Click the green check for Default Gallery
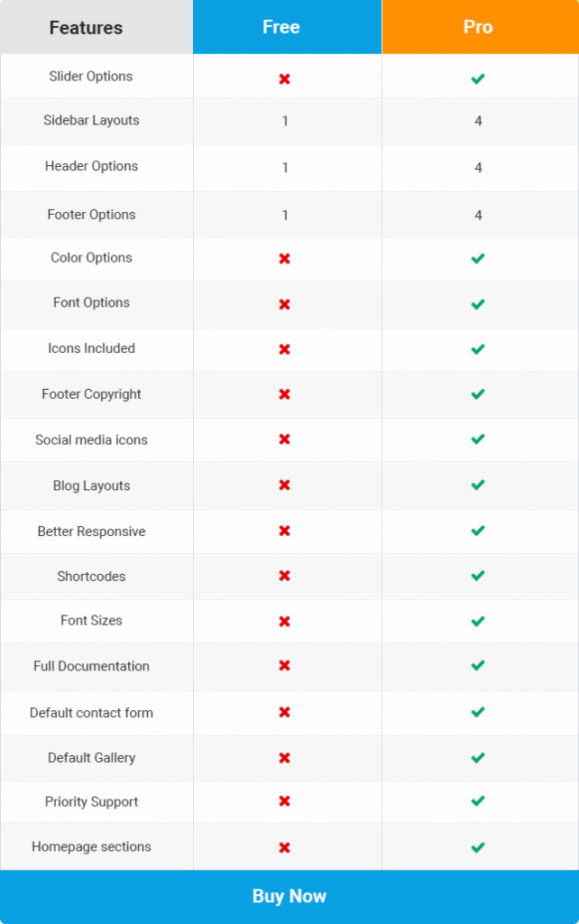Image resolution: width=579 pixels, height=924 pixels. tap(478, 757)
